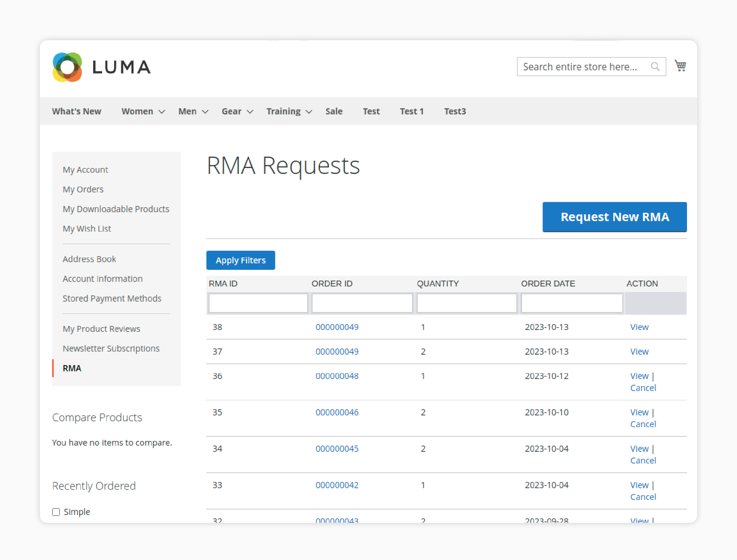Tick the Simple product checkbox
This screenshot has height=560, width=737.
pos(56,512)
